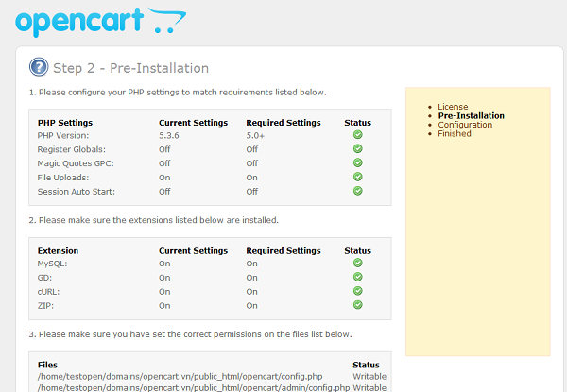Click the PHP Version current value 5.3.6
This screenshot has height=392, width=567.
click(x=170, y=136)
